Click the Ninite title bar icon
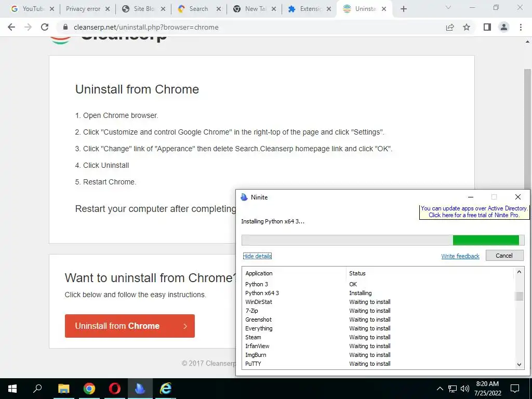 click(x=244, y=197)
